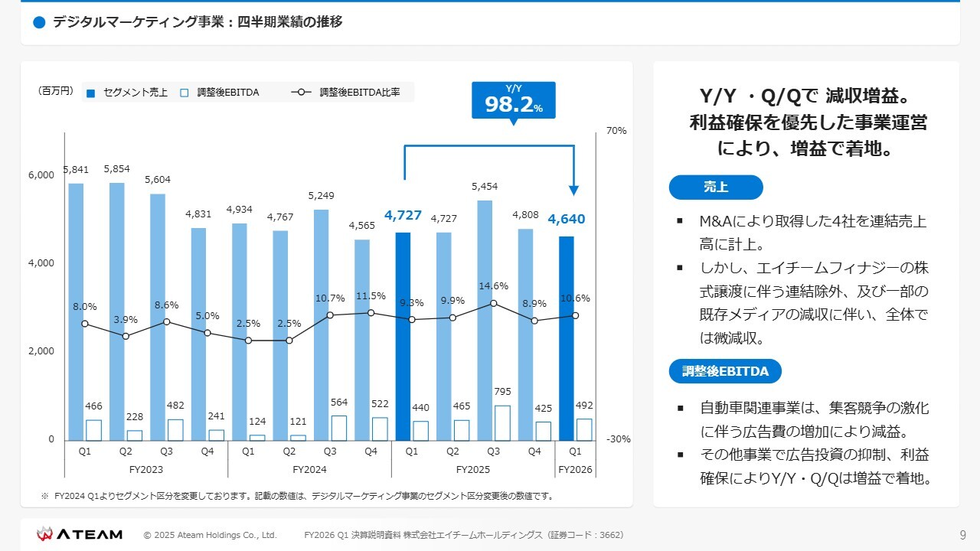Click the blue circle bullet beside the slide title
Screen dimensions: 980x551
click(40, 23)
